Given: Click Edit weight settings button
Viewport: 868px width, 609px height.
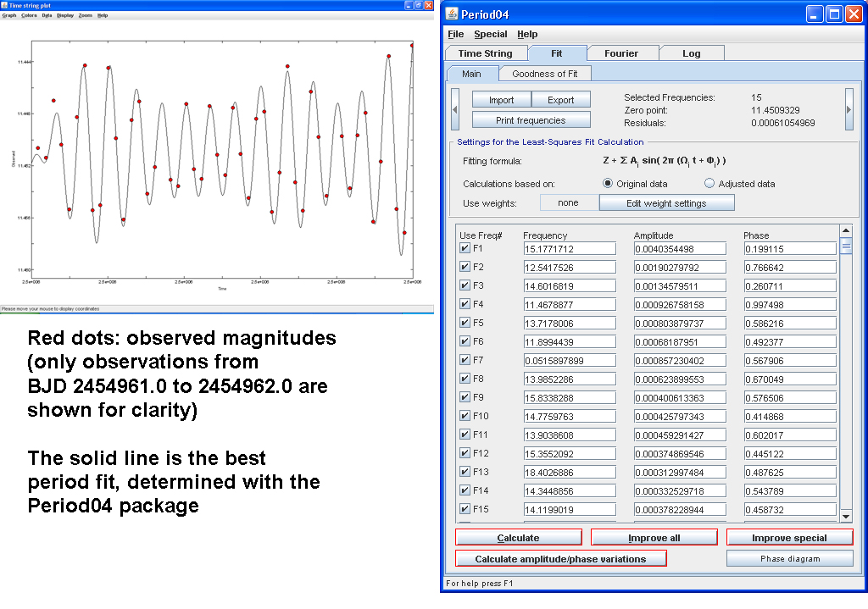Looking at the screenshot, I should point(666,203).
